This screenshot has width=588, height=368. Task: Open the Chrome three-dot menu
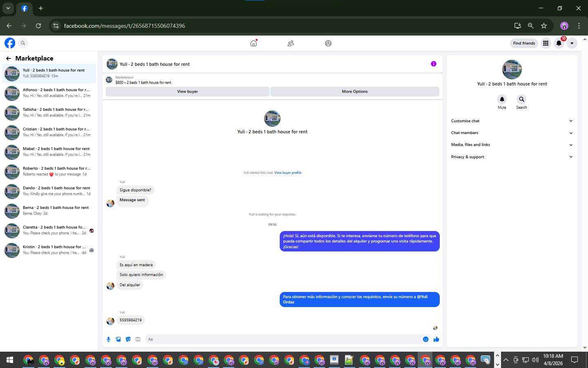point(579,26)
